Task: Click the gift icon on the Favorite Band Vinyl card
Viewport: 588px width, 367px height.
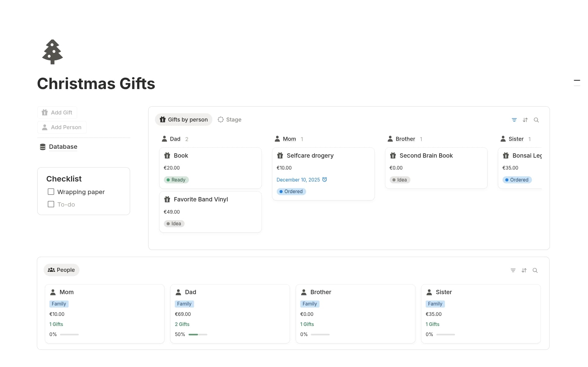Action: tap(167, 199)
